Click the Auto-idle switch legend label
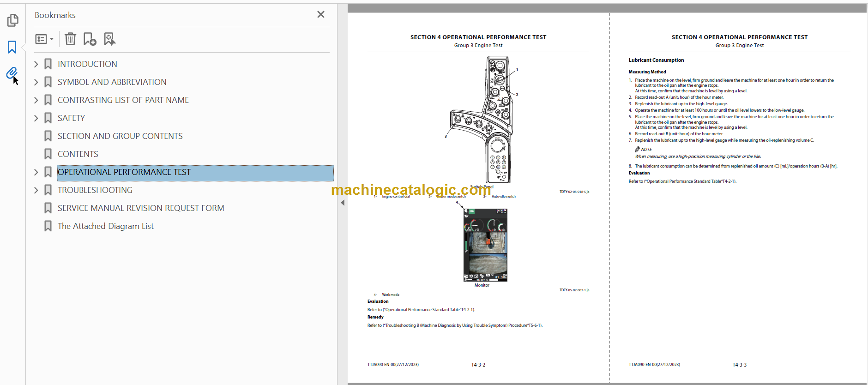This screenshot has width=868, height=385. (x=504, y=196)
